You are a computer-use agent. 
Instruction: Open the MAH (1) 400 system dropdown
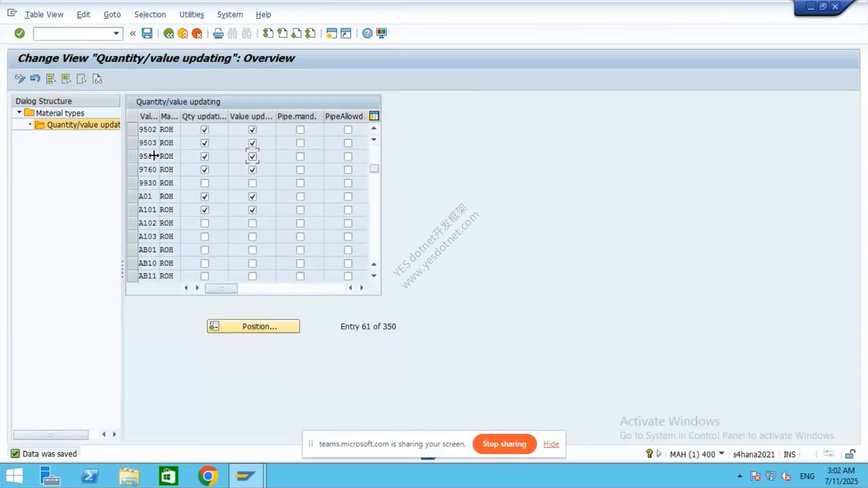click(722, 453)
